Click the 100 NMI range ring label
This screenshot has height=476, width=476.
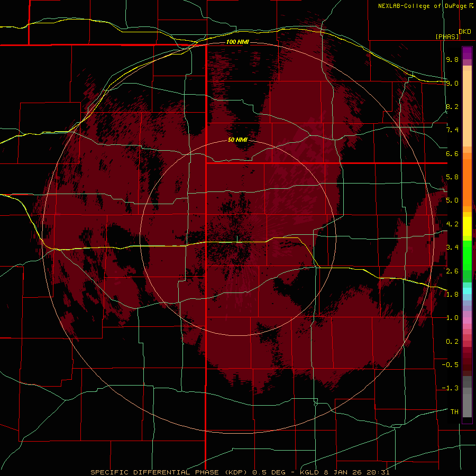click(x=237, y=42)
